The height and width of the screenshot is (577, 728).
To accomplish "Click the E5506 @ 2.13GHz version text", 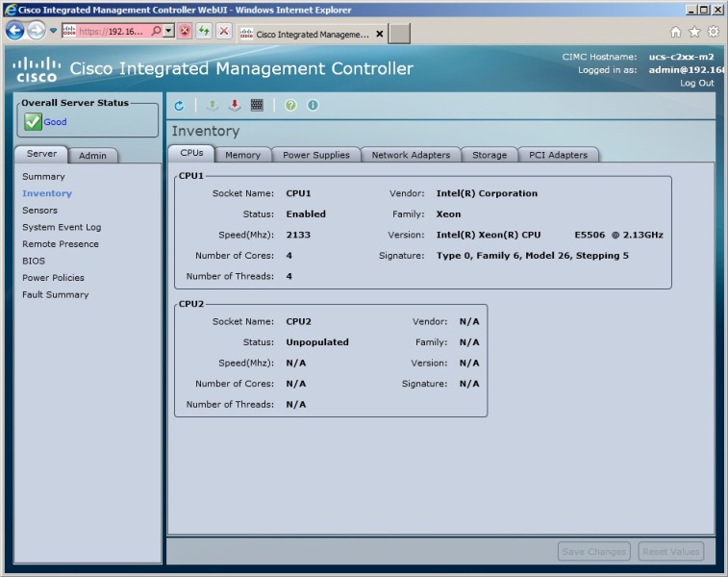I will pos(618,235).
